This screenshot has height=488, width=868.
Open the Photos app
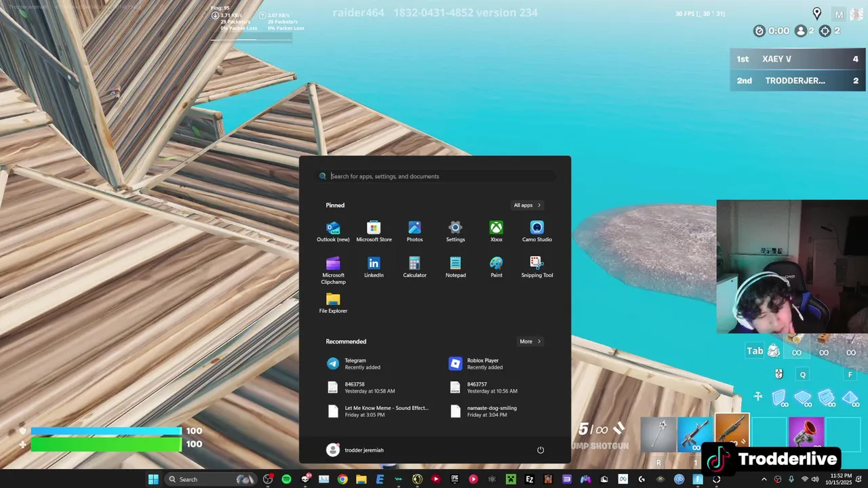[x=414, y=231]
